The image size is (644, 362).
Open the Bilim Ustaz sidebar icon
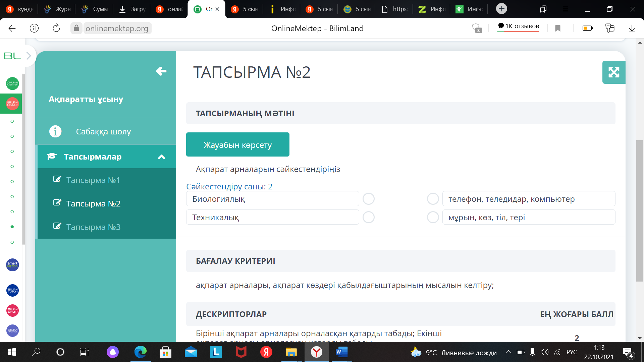pos(12,104)
